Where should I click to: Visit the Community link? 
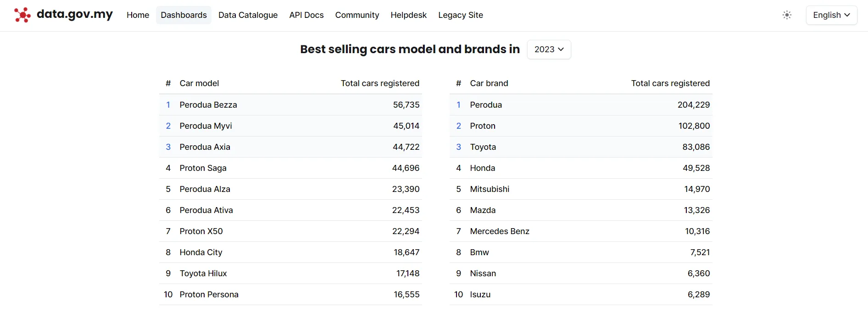click(x=357, y=15)
